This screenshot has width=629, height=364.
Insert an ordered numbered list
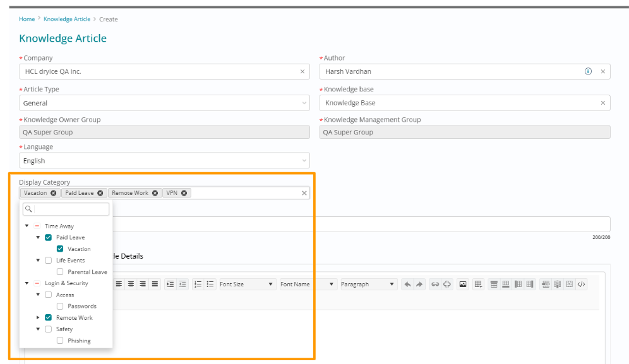(x=198, y=285)
